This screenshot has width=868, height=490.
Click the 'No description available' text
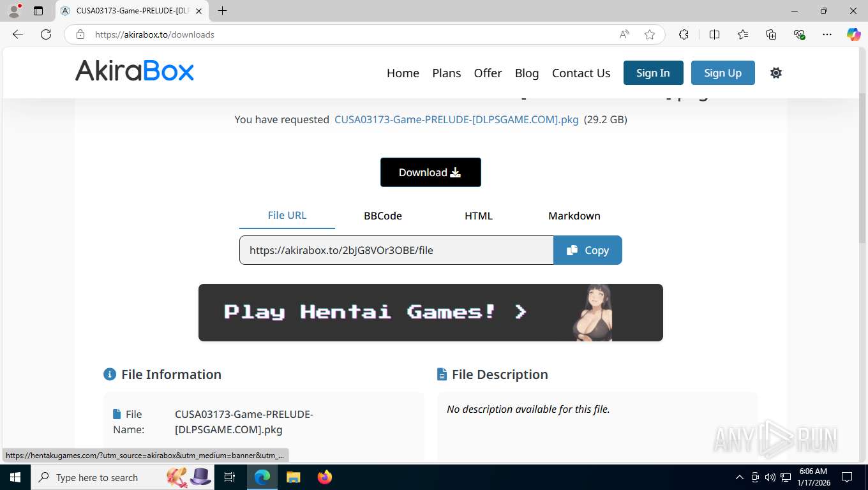528,409
